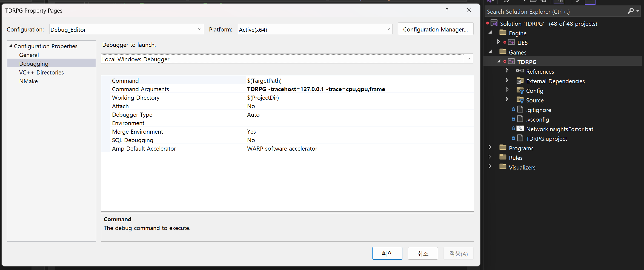Expand the References node
644x270 pixels.
[x=507, y=71]
